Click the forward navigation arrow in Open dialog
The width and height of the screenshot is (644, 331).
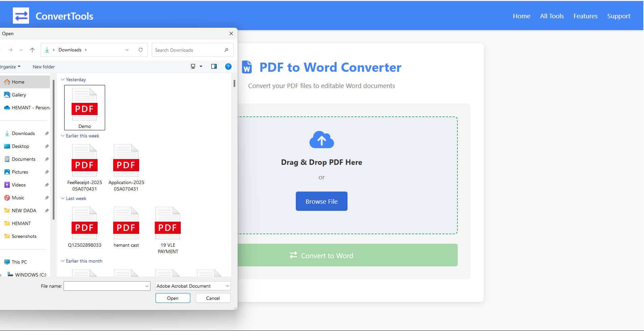[10, 50]
